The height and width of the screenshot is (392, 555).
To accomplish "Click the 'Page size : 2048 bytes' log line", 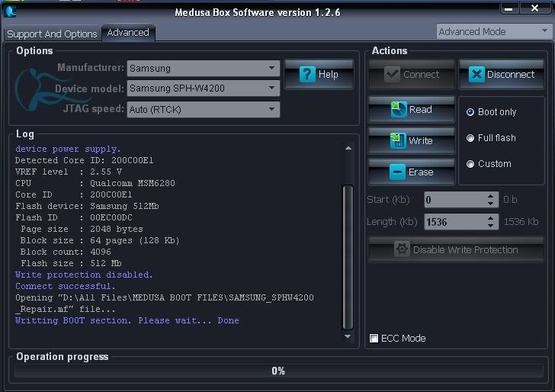I will [82, 229].
